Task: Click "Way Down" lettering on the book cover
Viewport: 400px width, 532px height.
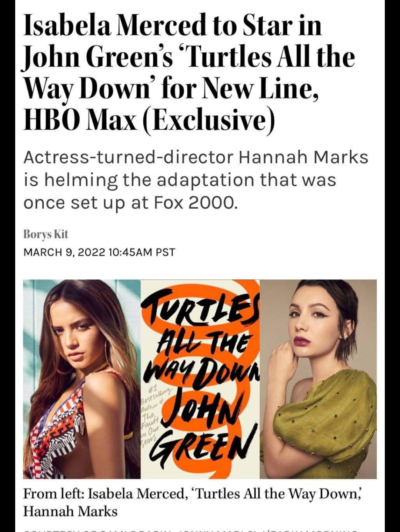Action: pyautogui.click(x=204, y=368)
